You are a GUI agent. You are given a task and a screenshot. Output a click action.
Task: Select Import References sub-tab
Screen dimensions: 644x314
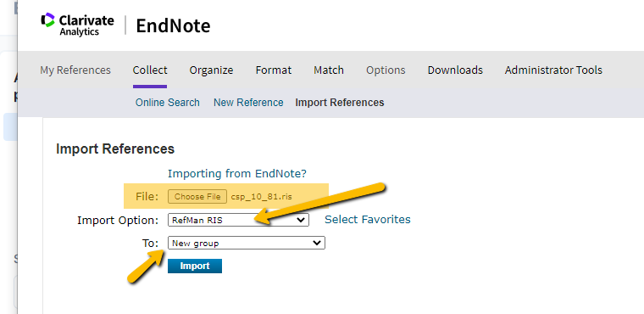pos(340,103)
